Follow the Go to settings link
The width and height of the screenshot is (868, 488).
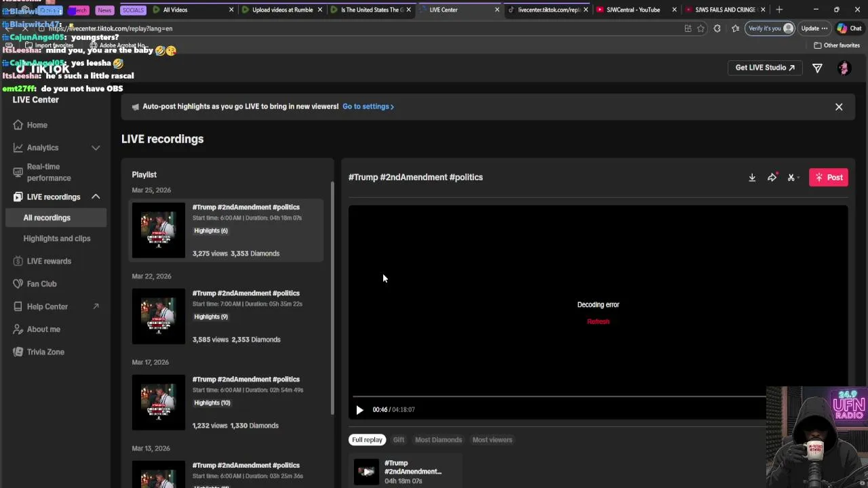click(x=368, y=106)
